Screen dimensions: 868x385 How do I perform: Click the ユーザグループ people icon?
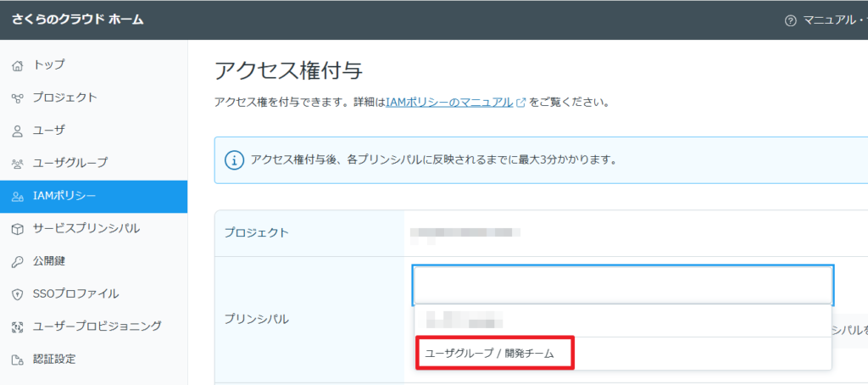coord(17,163)
